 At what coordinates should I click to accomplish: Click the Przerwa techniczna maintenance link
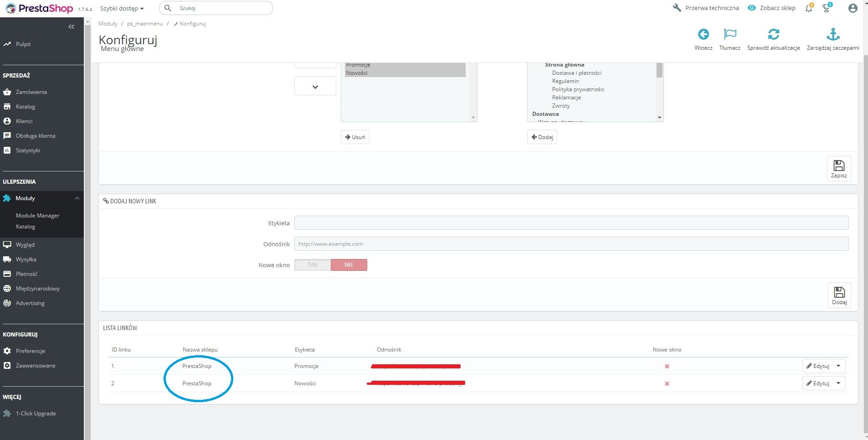[x=706, y=8]
